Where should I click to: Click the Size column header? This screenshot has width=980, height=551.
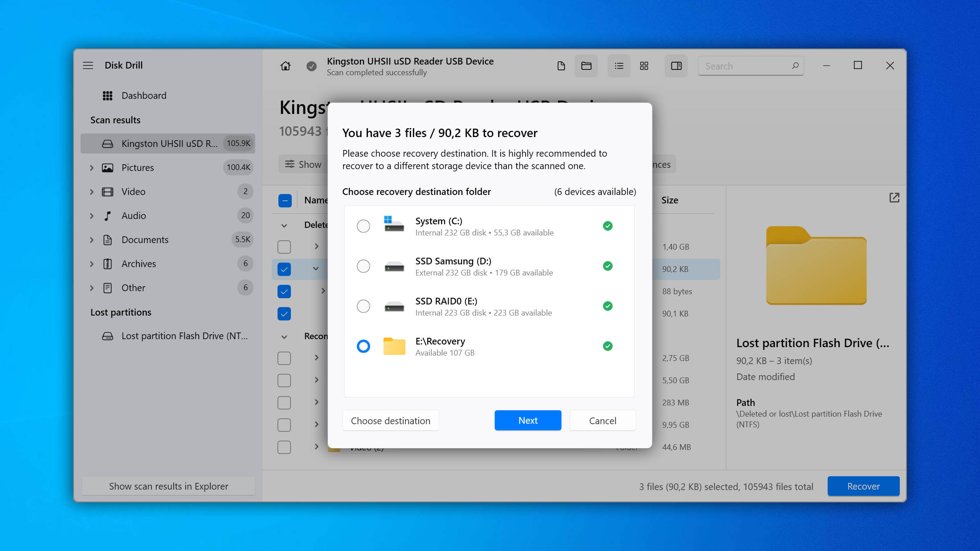tap(670, 200)
